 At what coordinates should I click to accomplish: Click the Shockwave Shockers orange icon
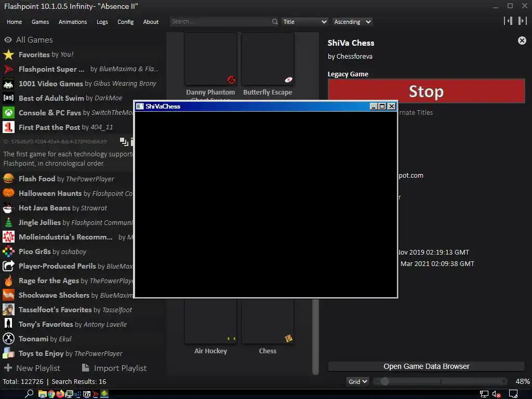point(8,295)
